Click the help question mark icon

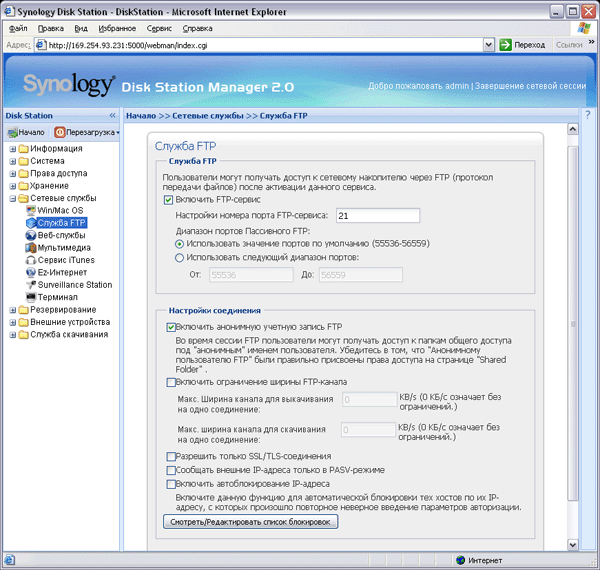[x=588, y=115]
